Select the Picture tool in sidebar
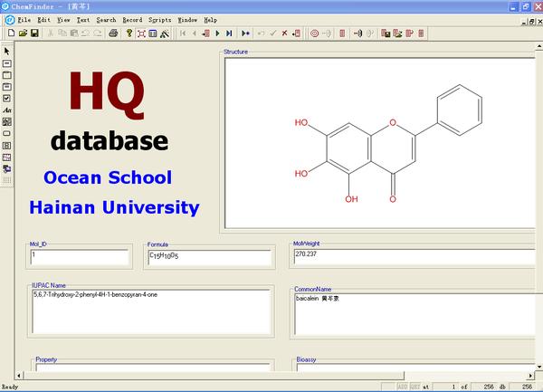This screenshot has width=543, height=392. tap(7, 121)
